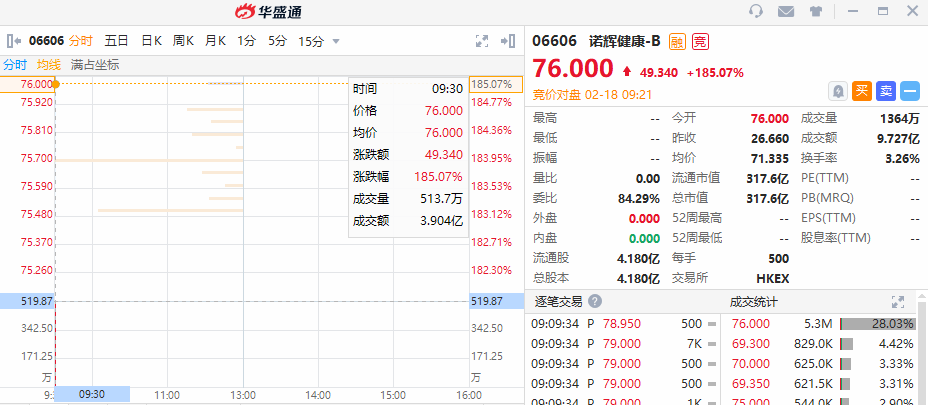Toggle the 均线 average line option

point(49,65)
